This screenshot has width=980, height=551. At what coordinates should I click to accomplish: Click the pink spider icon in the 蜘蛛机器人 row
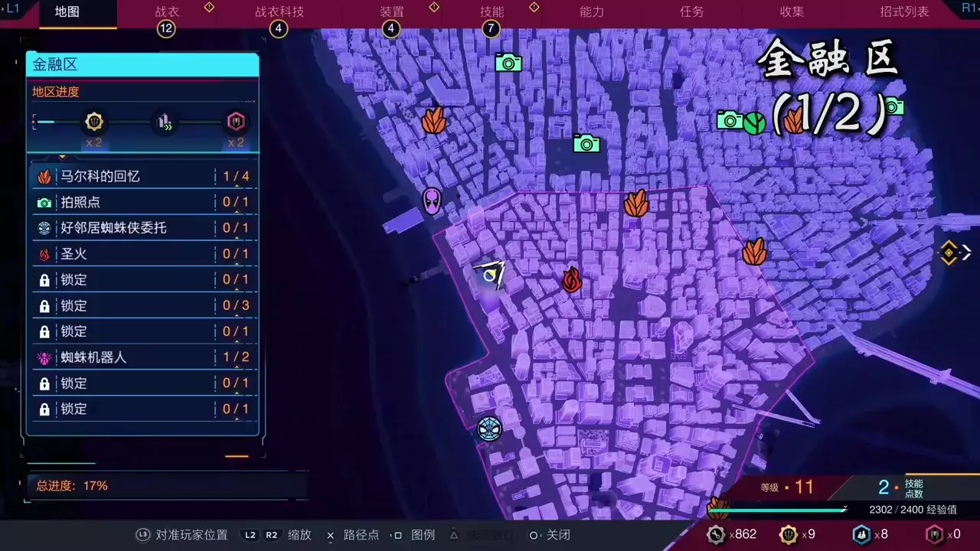pos(45,357)
